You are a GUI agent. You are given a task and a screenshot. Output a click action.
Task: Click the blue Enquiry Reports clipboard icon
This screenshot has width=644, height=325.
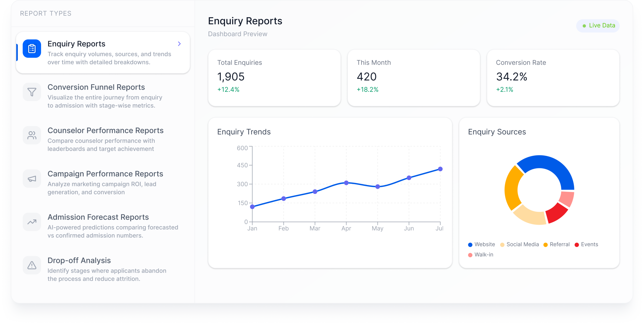(x=32, y=49)
